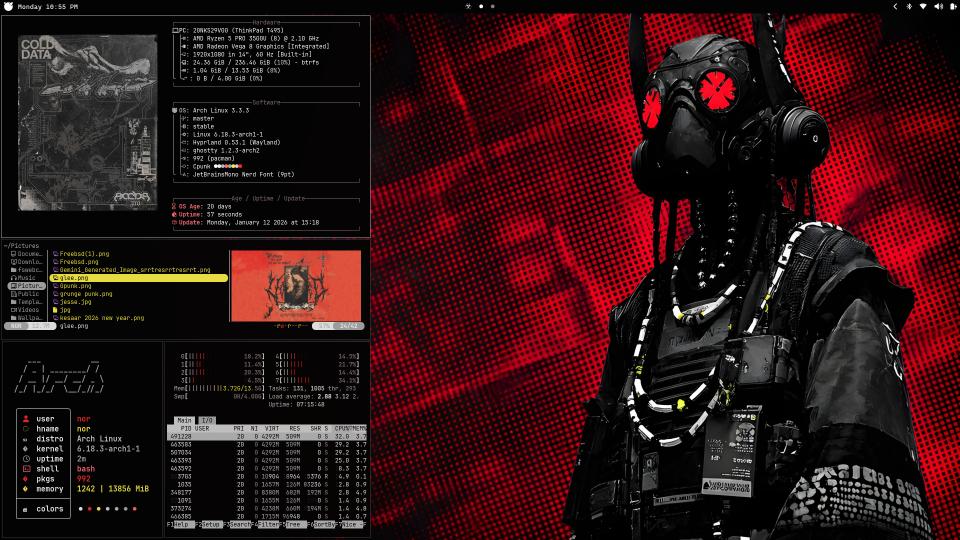Click the Search button in htop footer
This screenshot has width=960, height=540.
(240, 524)
